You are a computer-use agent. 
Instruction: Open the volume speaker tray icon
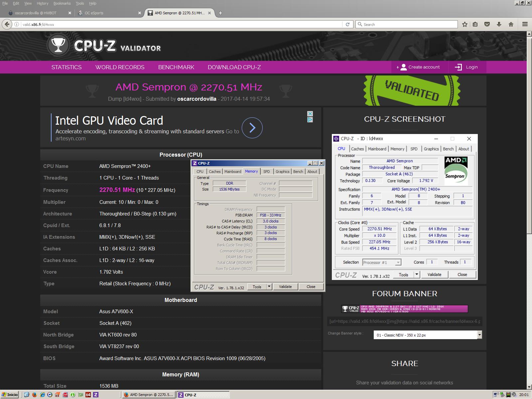point(514,395)
